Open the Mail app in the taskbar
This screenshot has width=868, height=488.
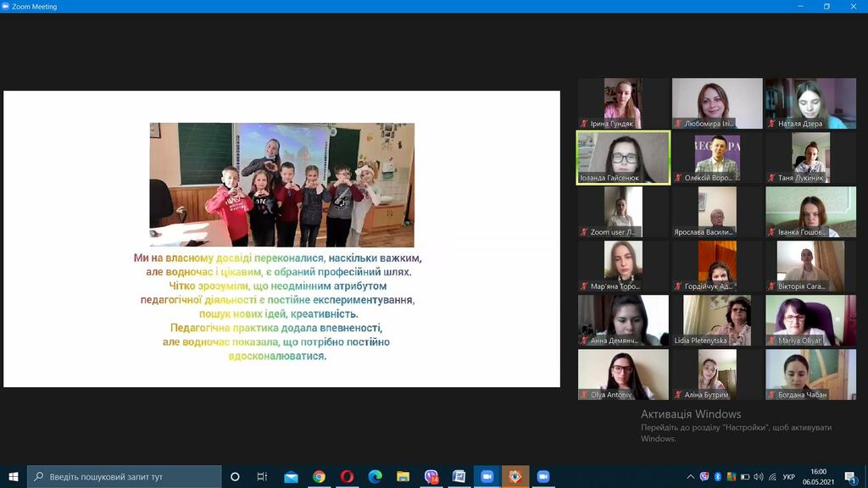tap(291, 476)
